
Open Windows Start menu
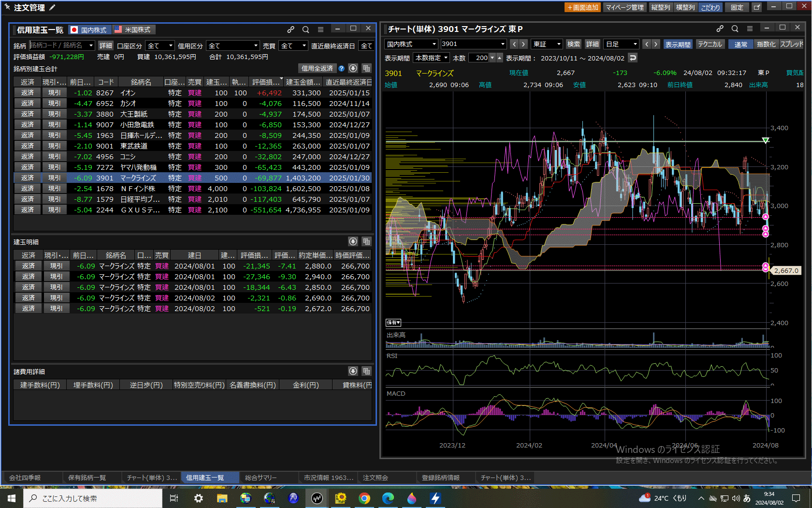click(x=12, y=498)
